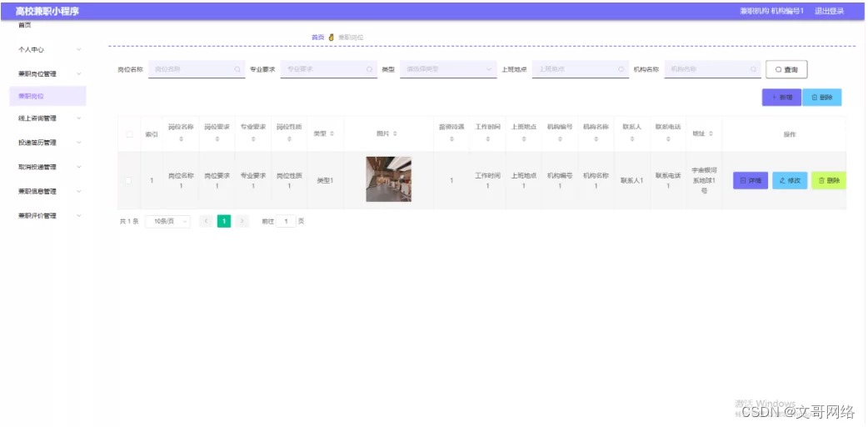Screen dimensions: 868x427
Task: Sort table by 工作时间 column arrows
Action: [487, 139]
